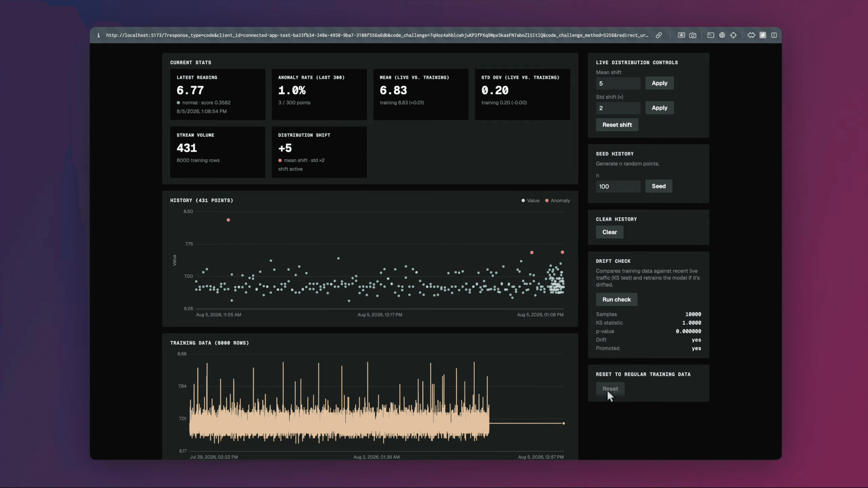The height and width of the screenshot is (488, 868).
Task: Click the Anomaly legend item in History chart
Action: 558,200
